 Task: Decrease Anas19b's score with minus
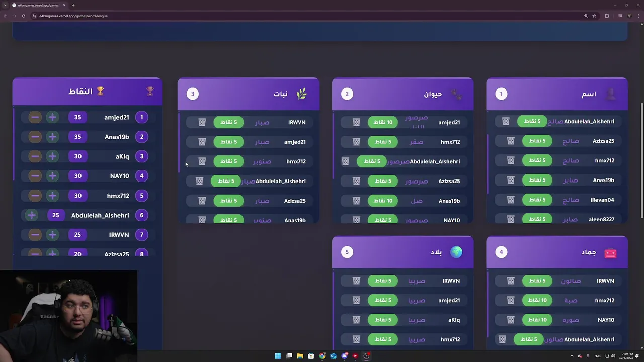tap(35, 137)
